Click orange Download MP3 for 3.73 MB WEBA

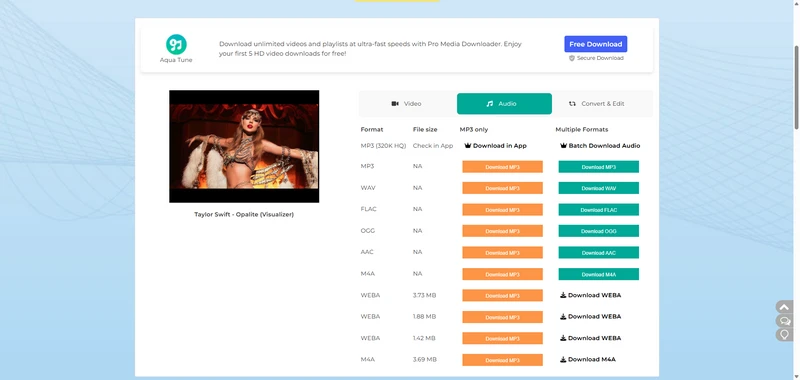[503, 295]
